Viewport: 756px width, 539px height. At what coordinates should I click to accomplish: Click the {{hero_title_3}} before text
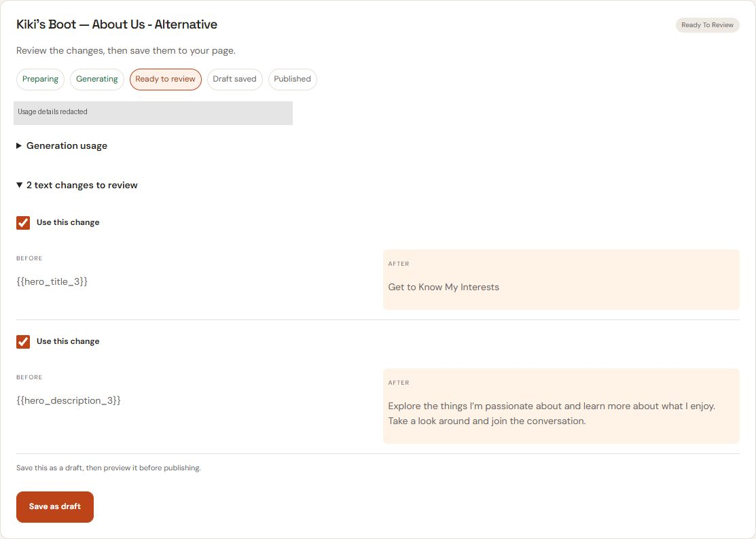pos(52,282)
